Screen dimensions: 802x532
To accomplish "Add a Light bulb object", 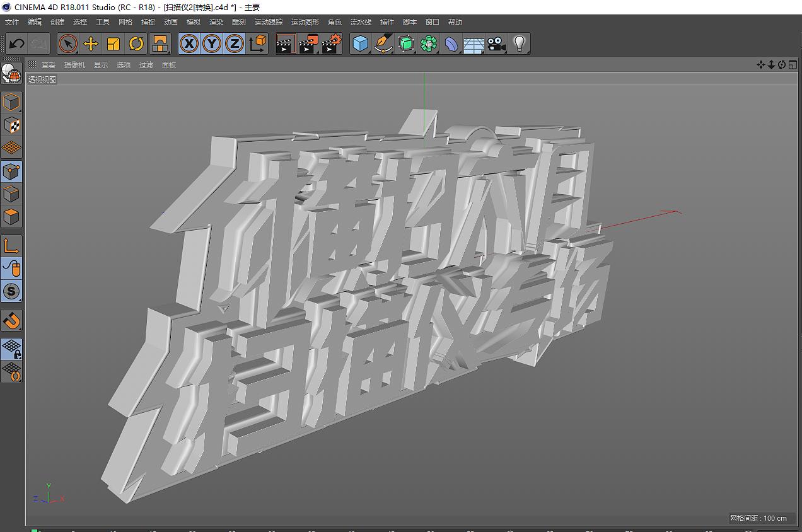I will (x=520, y=43).
